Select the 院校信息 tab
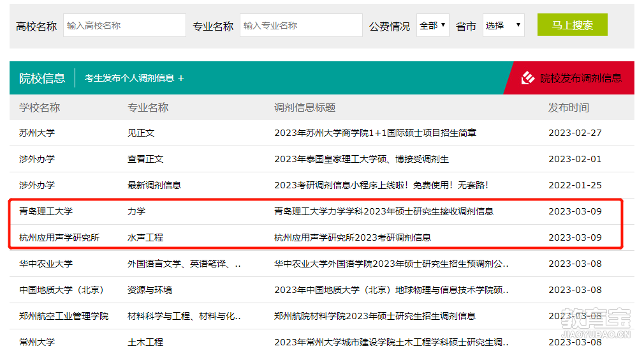This screenshot has width=644, height=353. click(x=42, y=78)
